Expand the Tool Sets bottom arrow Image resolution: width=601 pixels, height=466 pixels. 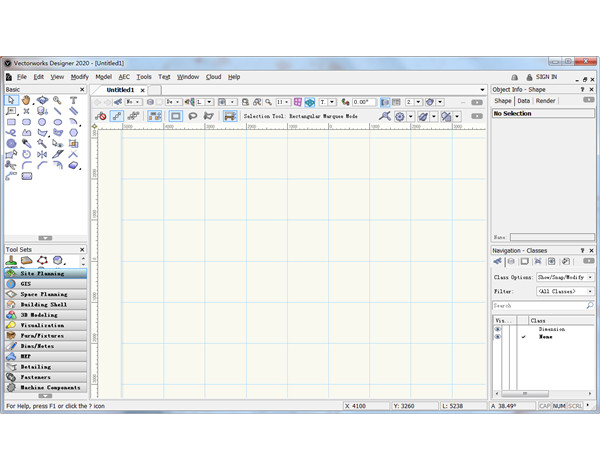click(45, 396)
